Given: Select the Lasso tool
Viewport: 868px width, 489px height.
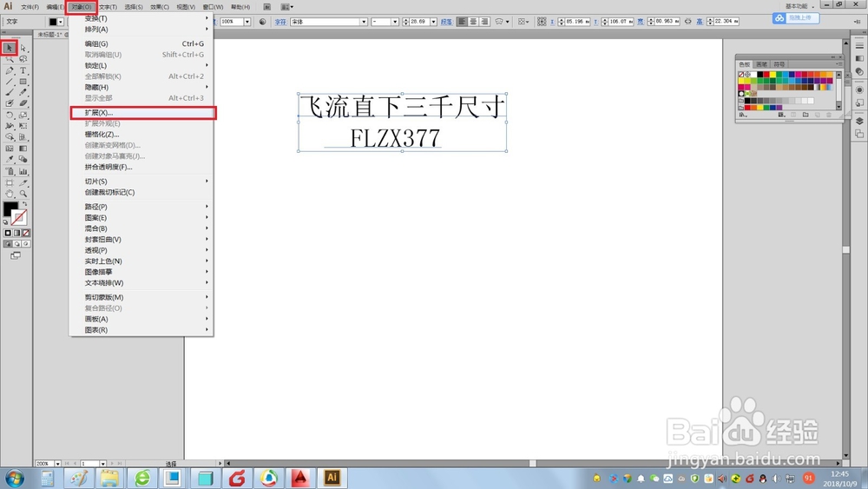Looking at the screenshot, I should (23, 59).
